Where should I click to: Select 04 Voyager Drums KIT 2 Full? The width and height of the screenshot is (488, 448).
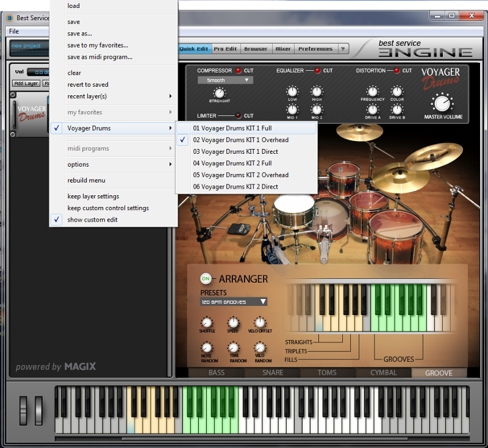pos(246,164)
